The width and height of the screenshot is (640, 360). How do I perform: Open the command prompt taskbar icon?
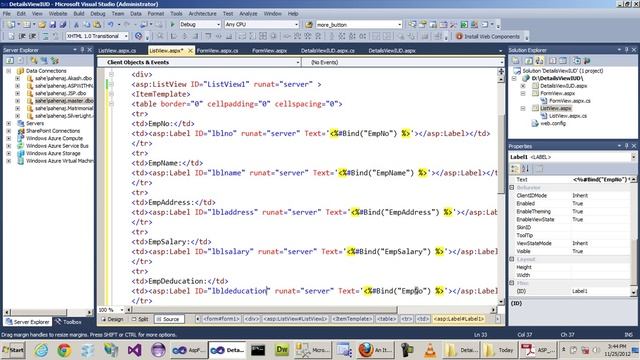click(x=258, y=350)
